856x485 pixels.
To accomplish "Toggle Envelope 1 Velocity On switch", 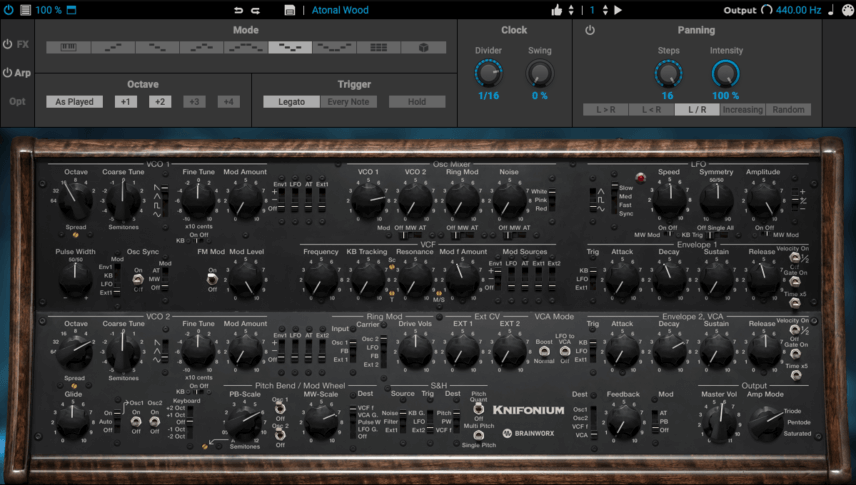I will coord(794,257).
